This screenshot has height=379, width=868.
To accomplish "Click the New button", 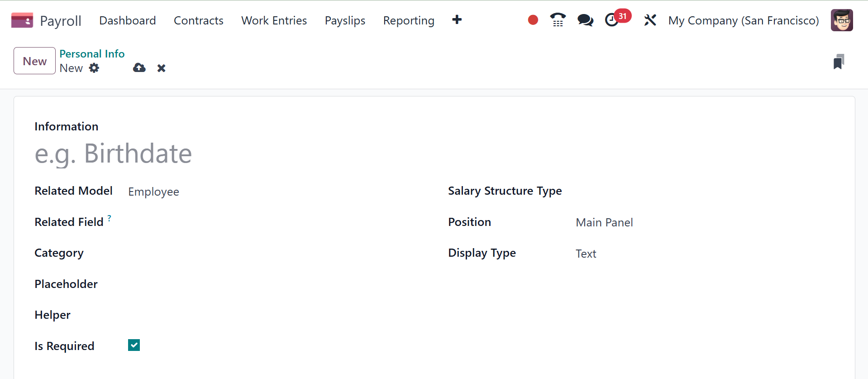I will tap(34, 61).
